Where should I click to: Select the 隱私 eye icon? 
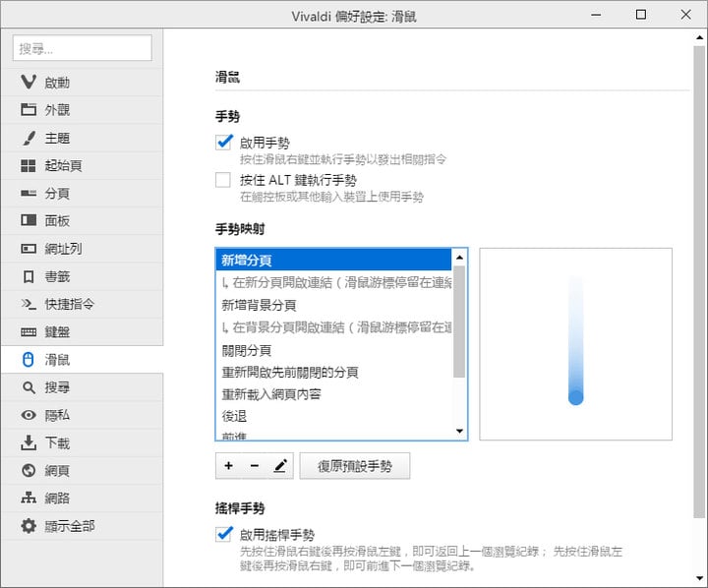coord(29,415)
